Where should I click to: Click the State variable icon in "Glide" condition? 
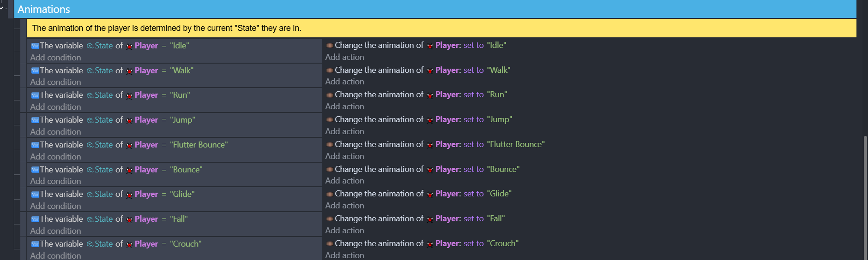pos(90,195)
